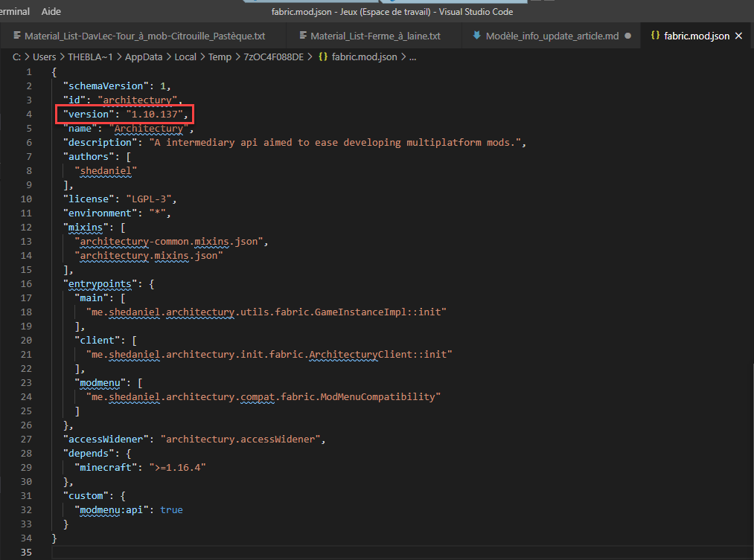Click the "architectury.accessWidener" value
This screenshot has width=754, height=560.
pyautogui.click(x=240, y=439)
